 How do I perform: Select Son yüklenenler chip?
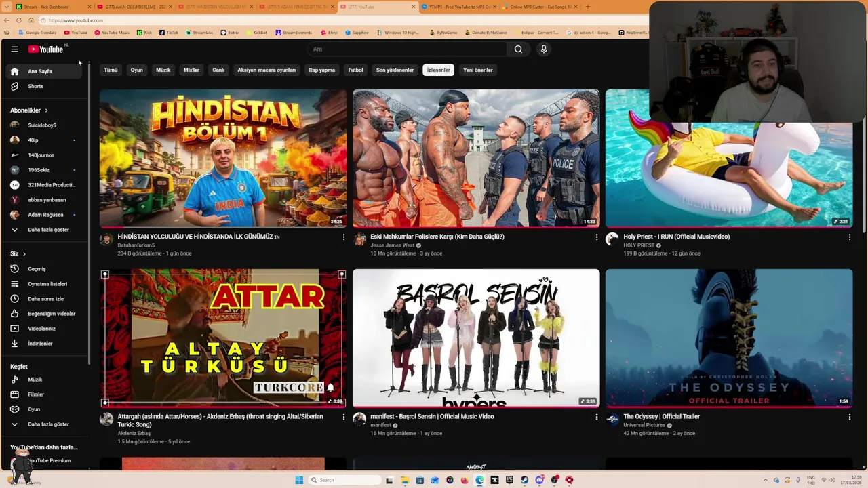pyautogui.click(x=395, y=70)
